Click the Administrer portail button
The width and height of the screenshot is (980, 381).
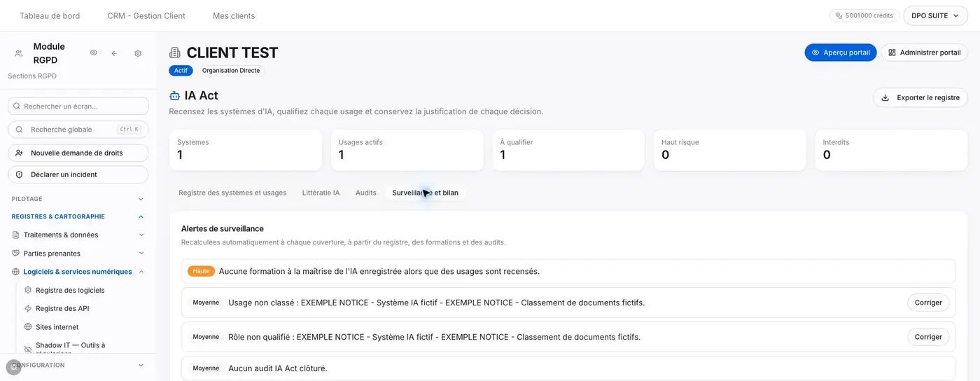[924, 53]
